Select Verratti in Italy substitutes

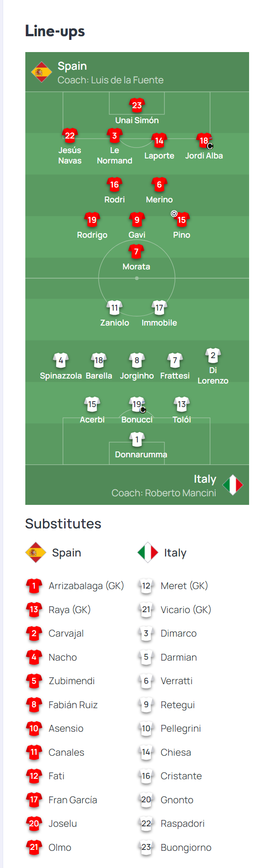tap(177, 681)
